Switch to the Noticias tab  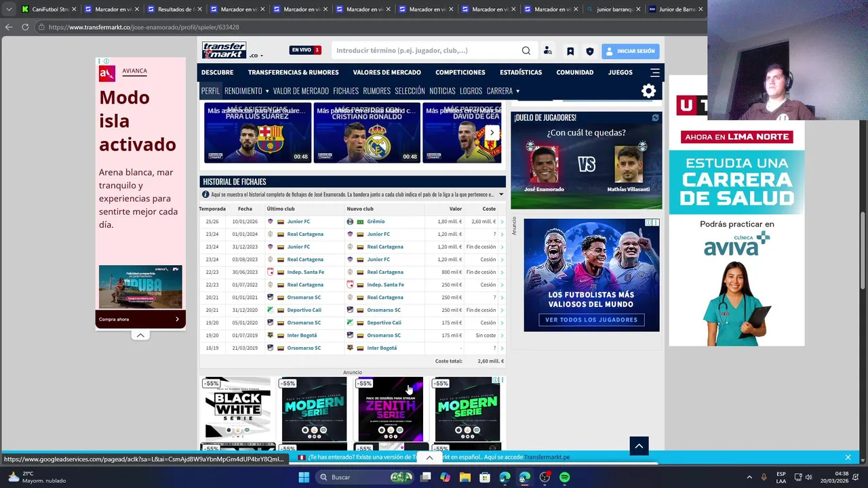442,91
